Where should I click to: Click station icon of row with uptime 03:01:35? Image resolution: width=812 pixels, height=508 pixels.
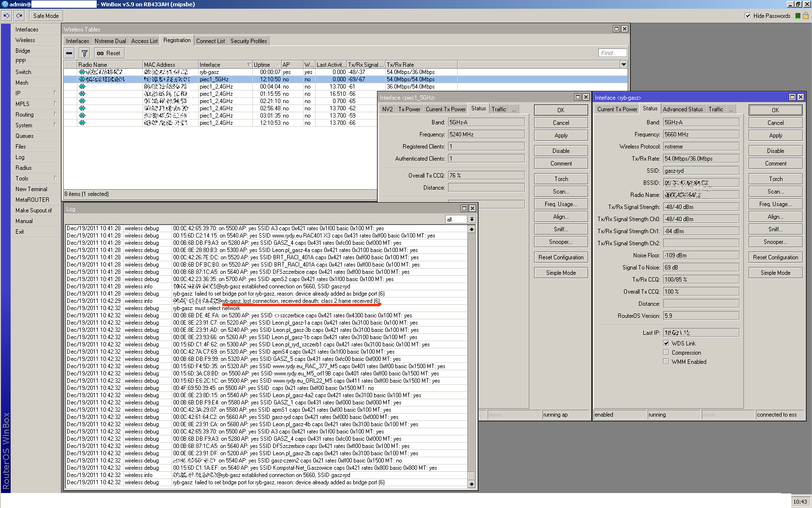pyautogui.click(x=82, y=116)
